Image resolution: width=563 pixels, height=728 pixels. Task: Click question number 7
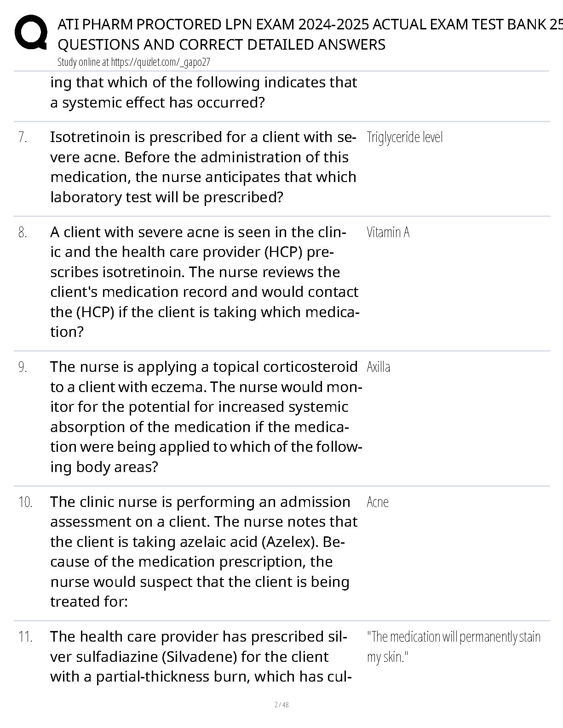tap(23, 137)
